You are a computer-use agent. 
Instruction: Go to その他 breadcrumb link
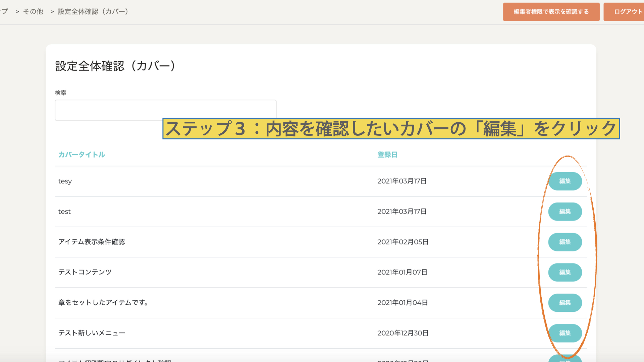33,12
